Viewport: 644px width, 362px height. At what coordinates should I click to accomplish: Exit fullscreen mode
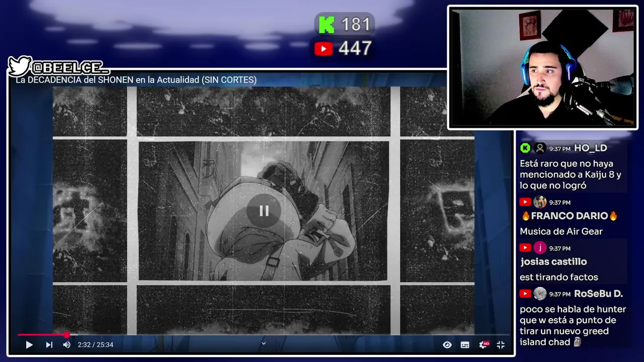[x=501, y=345]
